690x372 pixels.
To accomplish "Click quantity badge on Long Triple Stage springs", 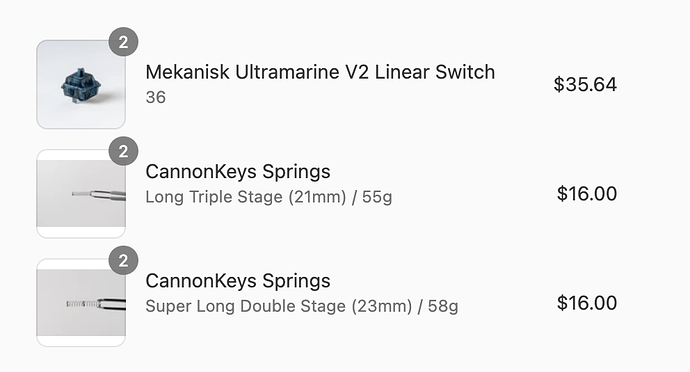I will click(124, 151).
